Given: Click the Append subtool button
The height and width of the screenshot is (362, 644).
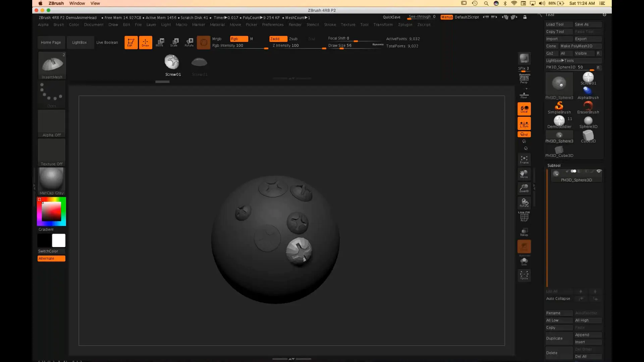Looking at the screenshot, I should point(588,335).
